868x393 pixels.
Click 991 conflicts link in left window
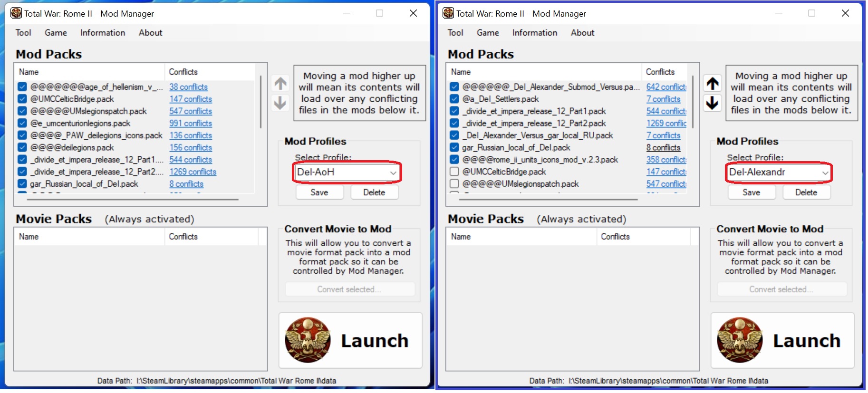(x=191, y=123)
